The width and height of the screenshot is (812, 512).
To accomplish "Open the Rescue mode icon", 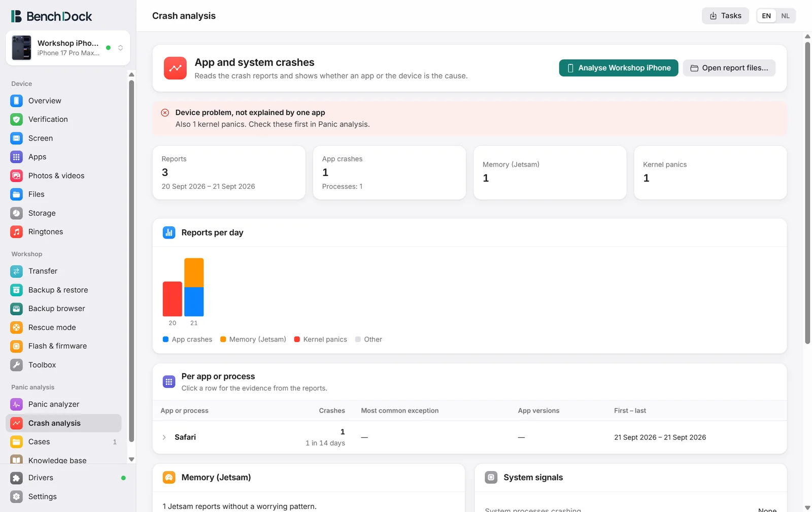I will [x=17, y=327].
